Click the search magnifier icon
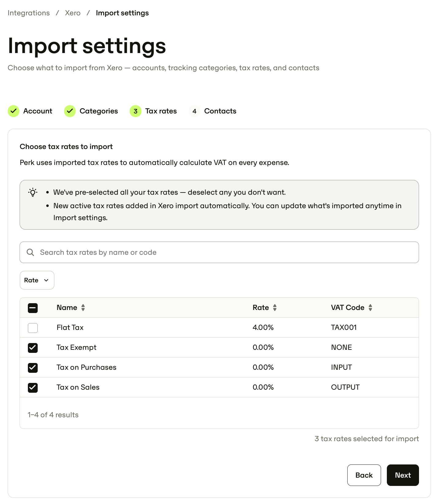The height and width of the screenshot is (504, 438). tap(30, 252)
